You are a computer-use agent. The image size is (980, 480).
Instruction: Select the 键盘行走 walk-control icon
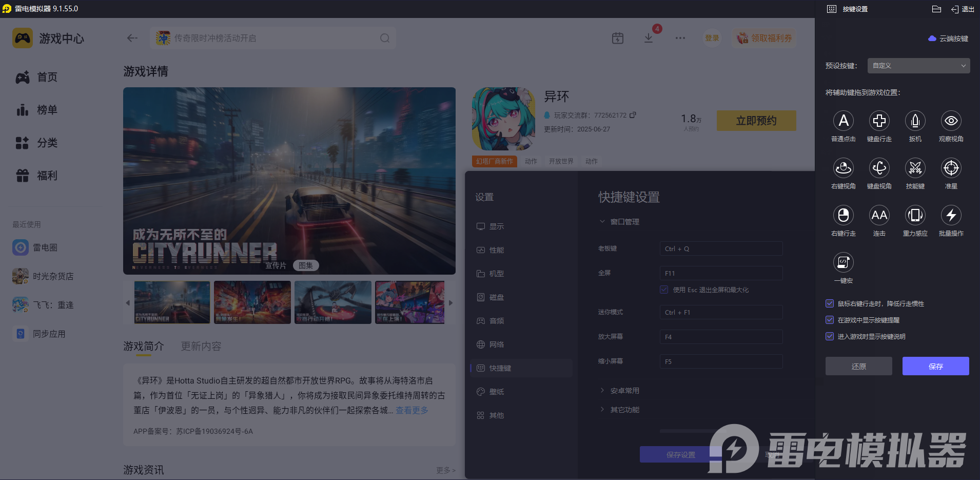pyautogui.click(x=879, y=121)
